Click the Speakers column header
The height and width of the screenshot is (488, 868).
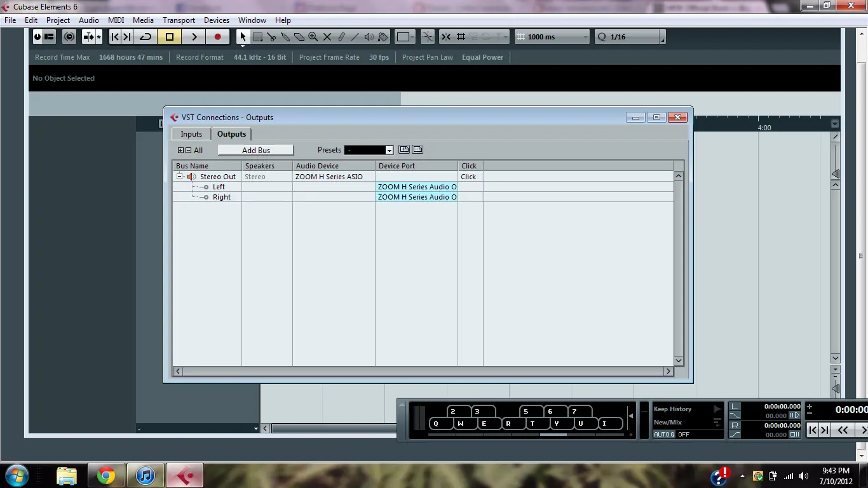267,166
